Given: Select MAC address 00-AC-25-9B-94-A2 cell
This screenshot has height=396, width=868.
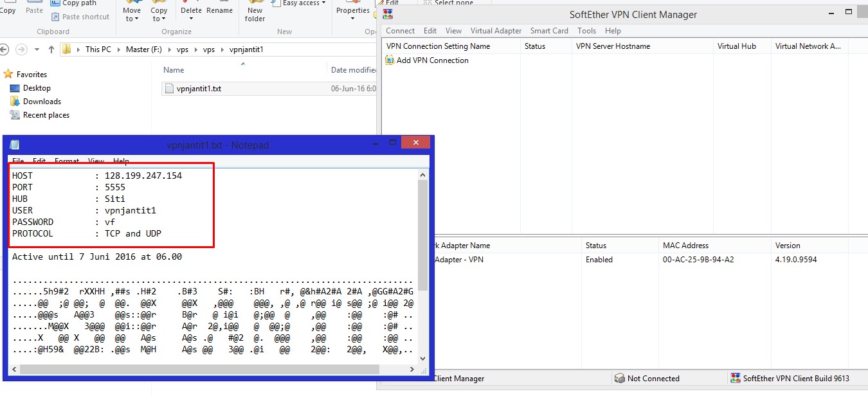Looking at the screenshot, I should point(698,260).
